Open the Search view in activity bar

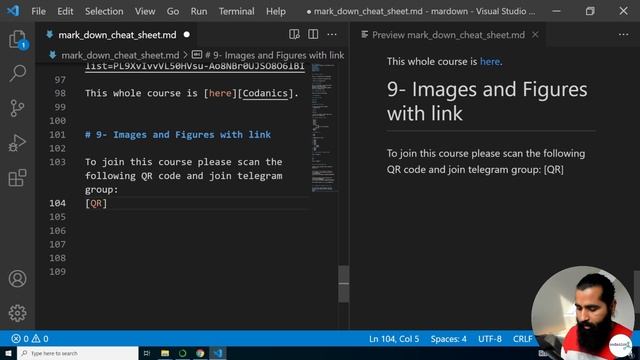(18, 73)
